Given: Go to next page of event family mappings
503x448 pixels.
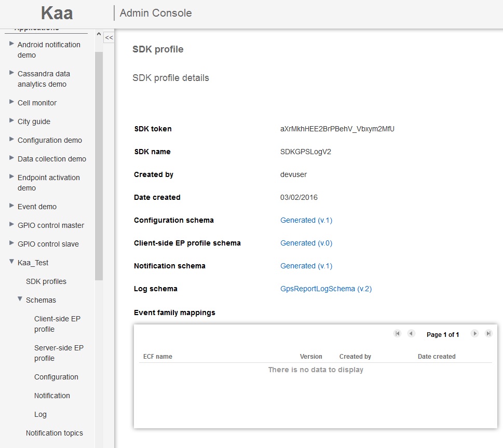Looking at the screenshot, I should 475,334.
